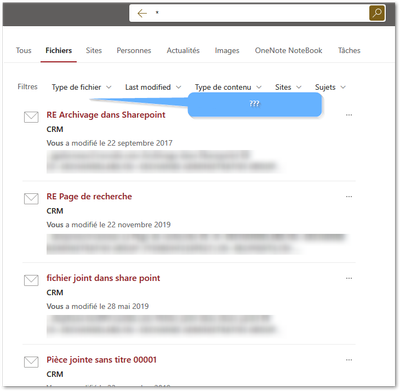
Task: Click the back arrow in search box
Action: (x=142, y=13)
